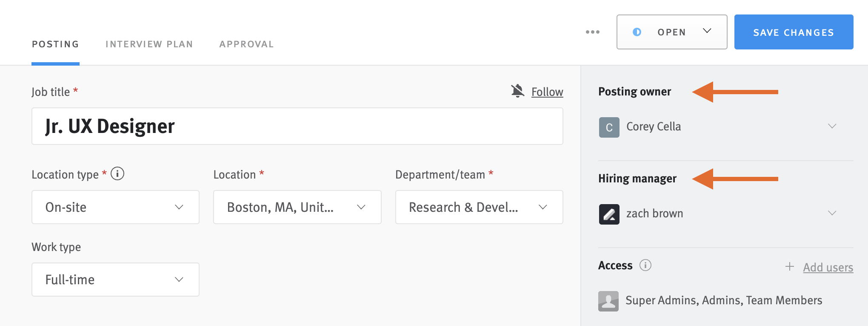Switch to the Approval tab
Viewport: 868px width, 326px height.
(x=246, y=44)
